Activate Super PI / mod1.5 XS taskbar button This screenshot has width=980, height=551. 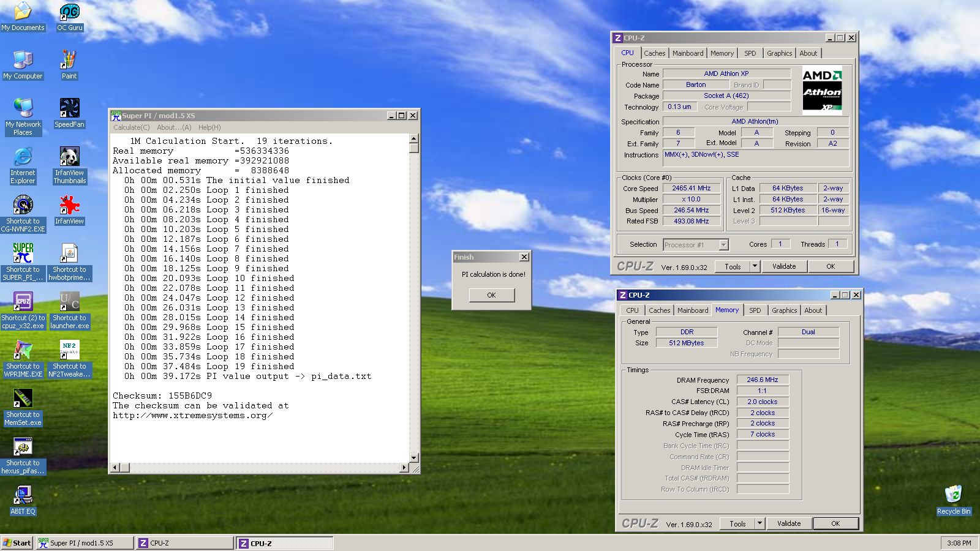(x=85, y=543)
